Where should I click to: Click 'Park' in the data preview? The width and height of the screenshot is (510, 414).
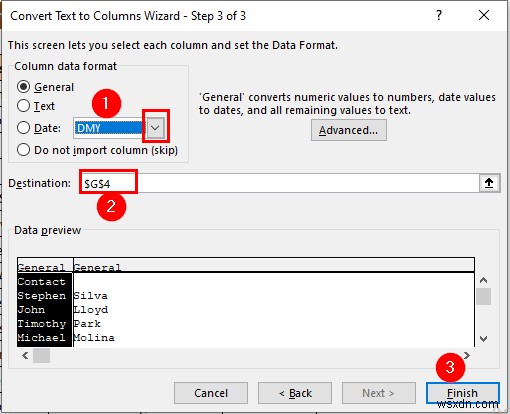(x=87, y=324)
